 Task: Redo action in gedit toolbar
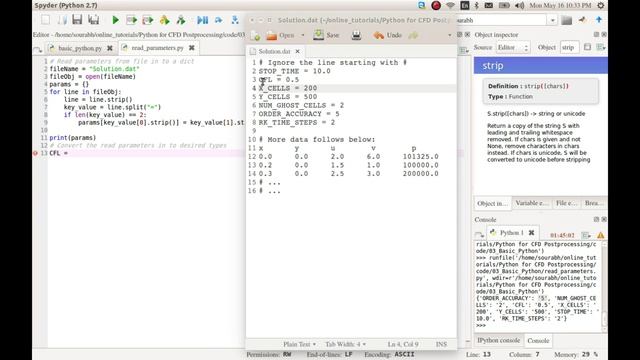pos(413,36)
